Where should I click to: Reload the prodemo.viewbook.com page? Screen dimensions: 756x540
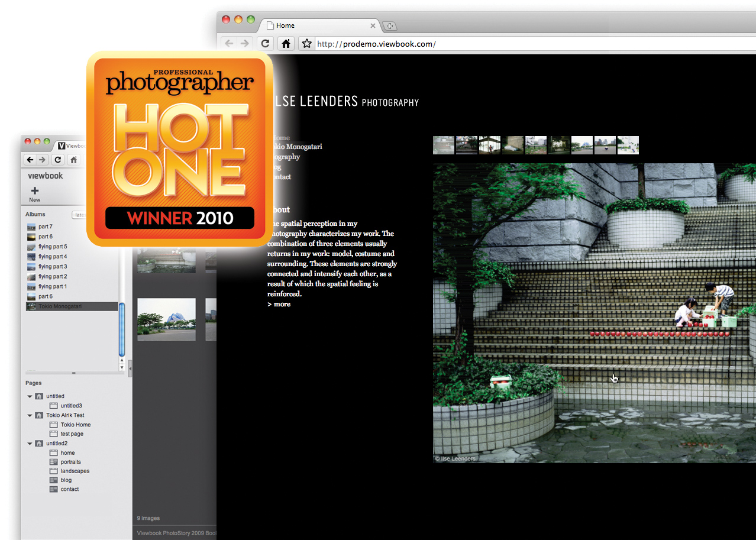tap(266, 43)
